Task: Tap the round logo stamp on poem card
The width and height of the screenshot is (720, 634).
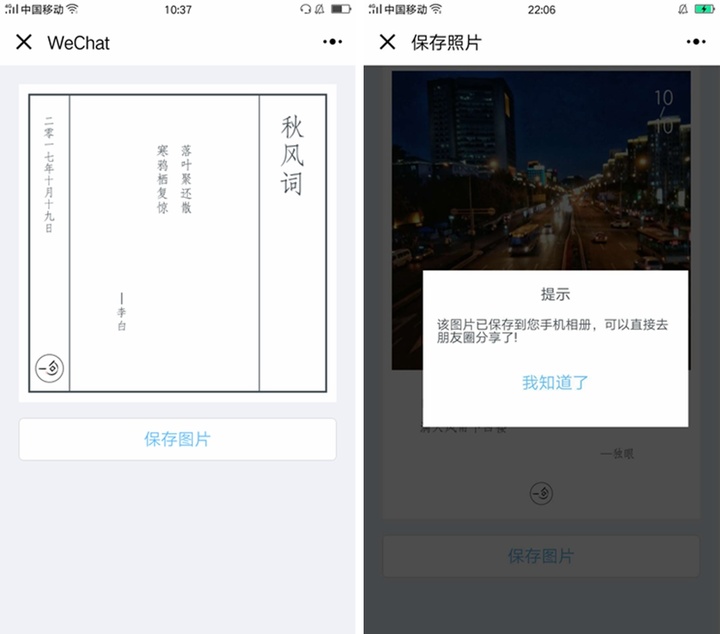Action: click(x=50, y=368)
